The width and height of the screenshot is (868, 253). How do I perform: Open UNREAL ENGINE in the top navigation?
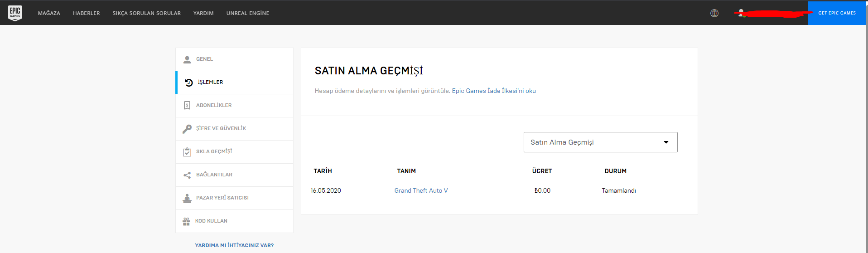(x=248, y=13)
